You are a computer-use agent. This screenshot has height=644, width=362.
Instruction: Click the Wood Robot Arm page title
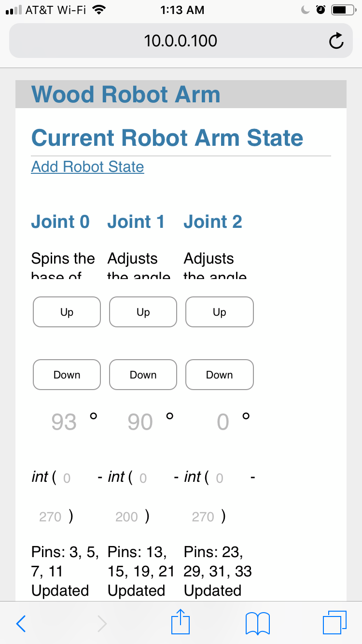[126, 94]
